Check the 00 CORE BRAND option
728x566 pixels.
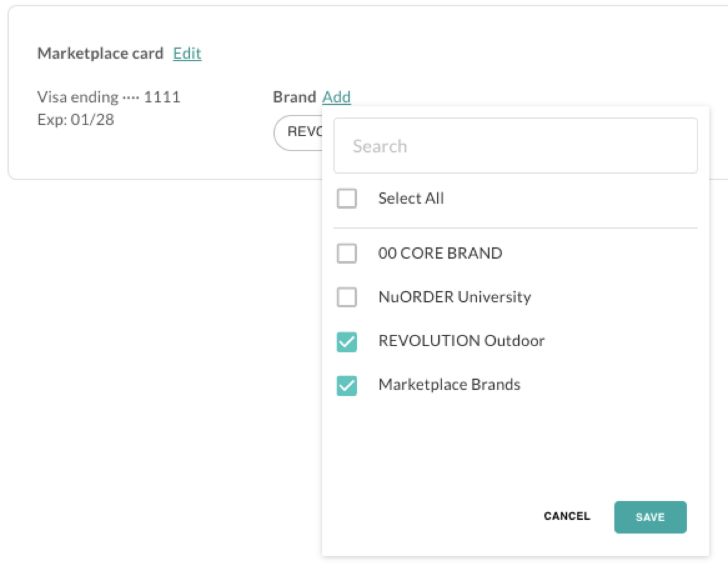coord(347,253)
